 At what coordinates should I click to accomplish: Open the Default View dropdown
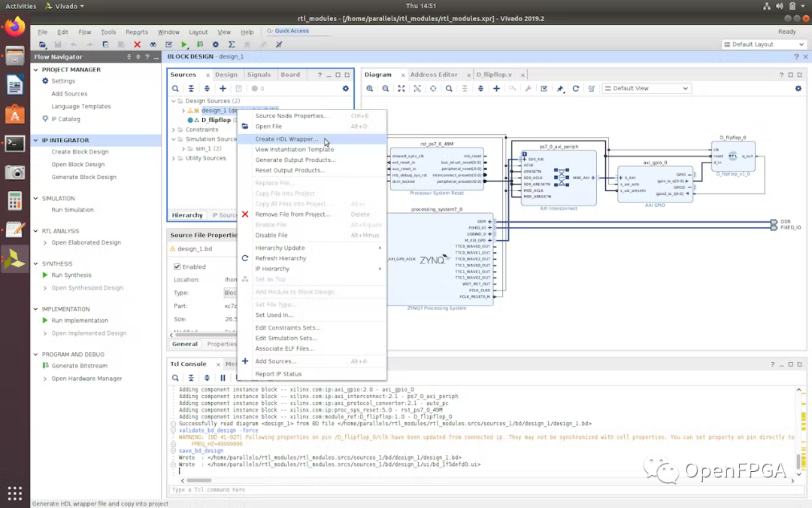(647, 89)
